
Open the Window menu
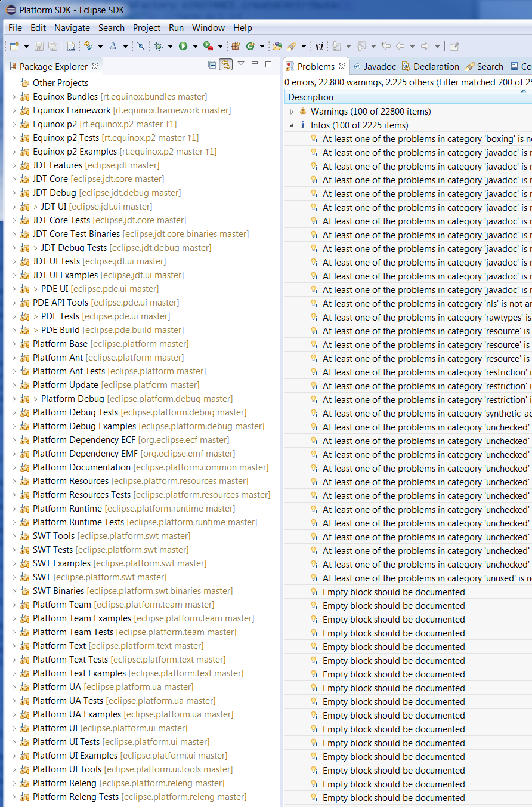pos(209,28)
